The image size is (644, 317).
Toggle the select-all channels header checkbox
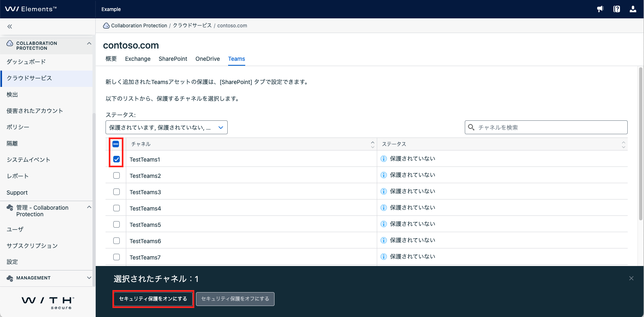point(116,144)
